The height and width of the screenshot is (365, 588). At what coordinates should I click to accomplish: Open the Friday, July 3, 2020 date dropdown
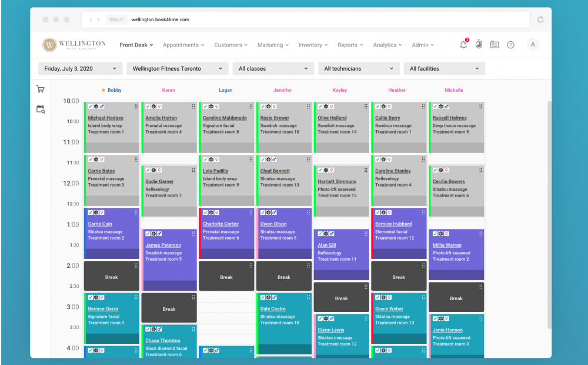coord(81,68)
